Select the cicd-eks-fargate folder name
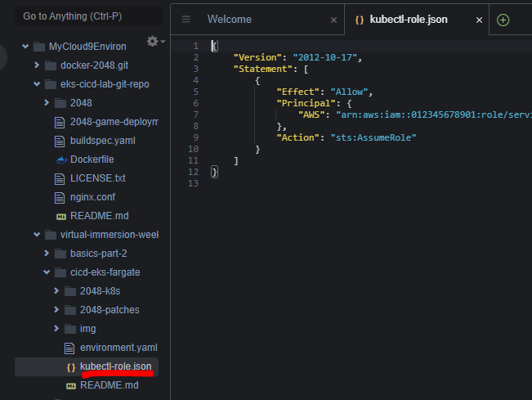This screenshot has height=400, width=532. 105,272
